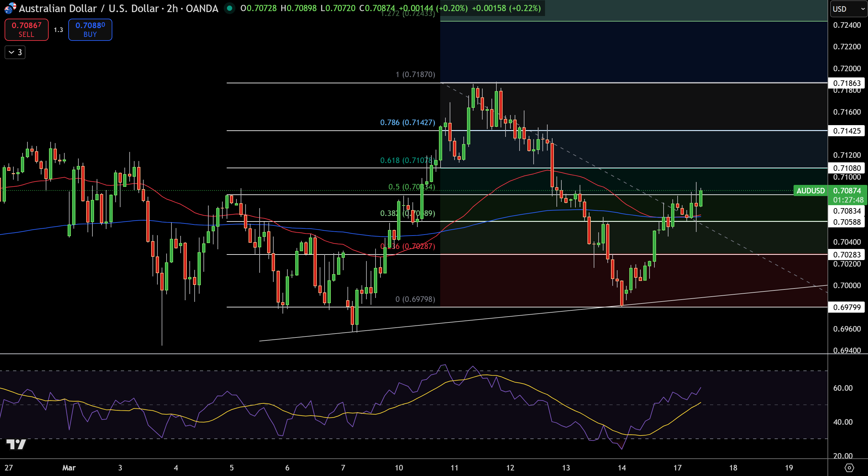Expand the collapsed indicators legend showing 3

[x=15, y=52]
